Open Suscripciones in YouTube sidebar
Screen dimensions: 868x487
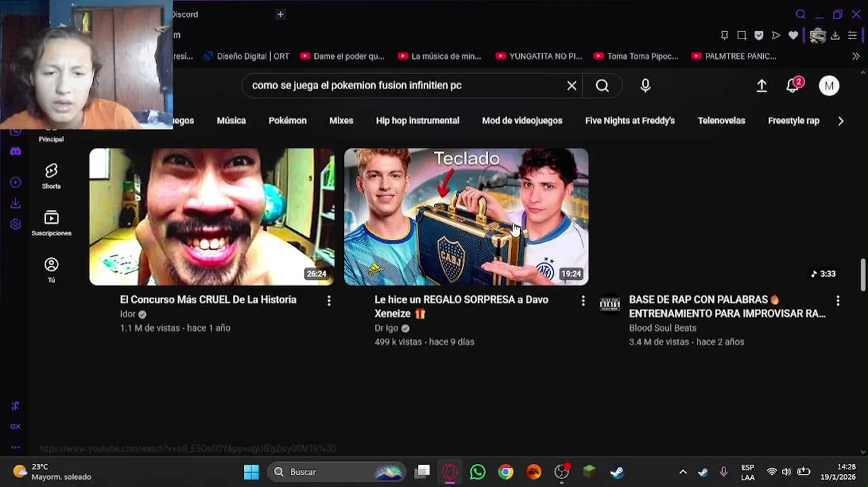[x=51, y=223]
